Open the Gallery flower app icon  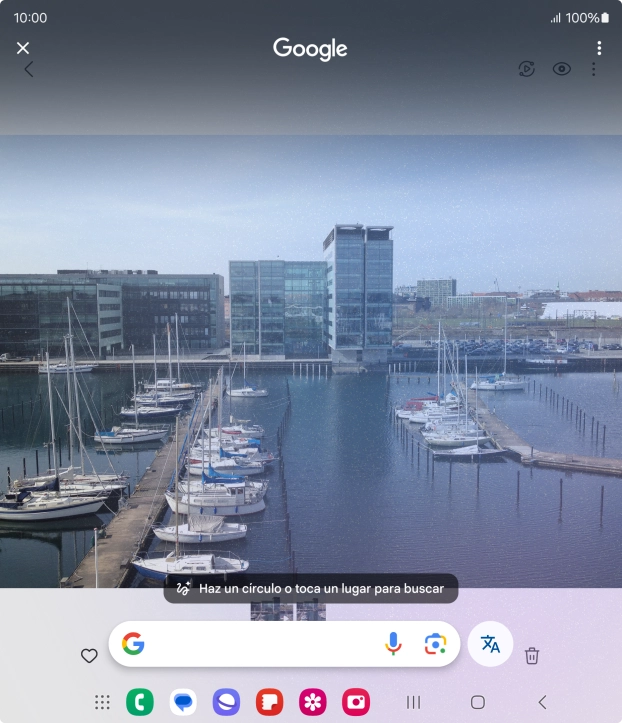tap(312, 702)
